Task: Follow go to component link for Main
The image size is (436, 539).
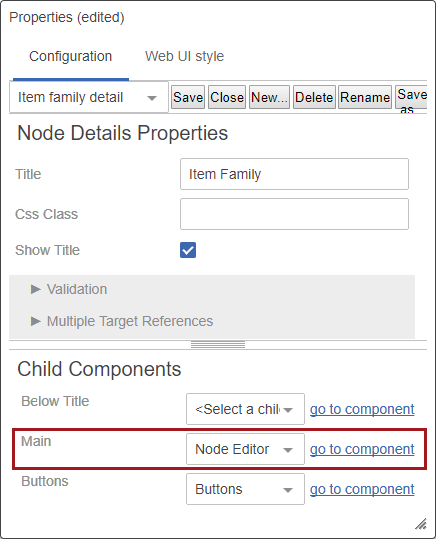Action: click(362, 449)
